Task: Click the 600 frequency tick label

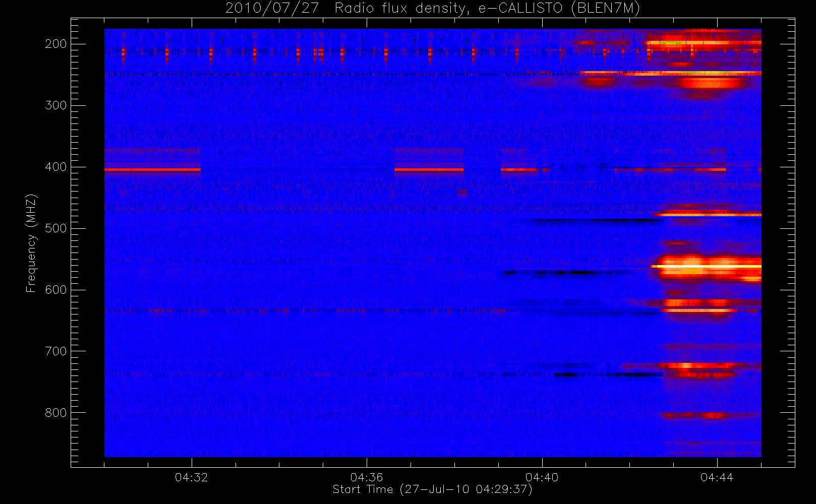Action: pyautogui.click(x=56, y=290)
